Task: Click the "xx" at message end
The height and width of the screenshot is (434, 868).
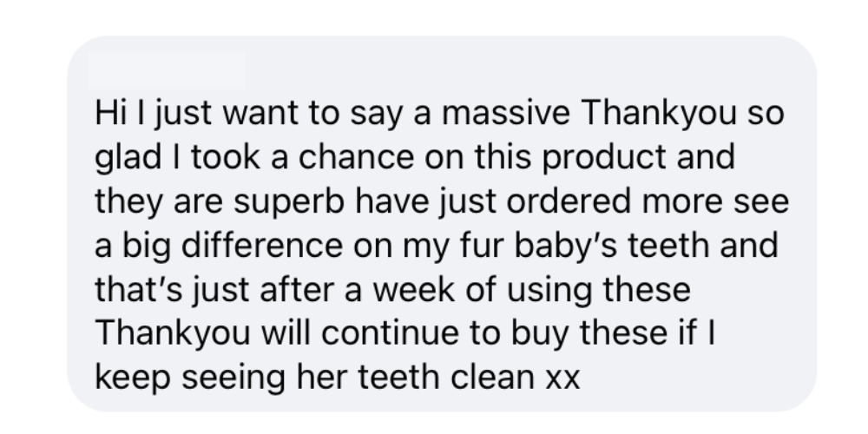Action: click(562, 380)
